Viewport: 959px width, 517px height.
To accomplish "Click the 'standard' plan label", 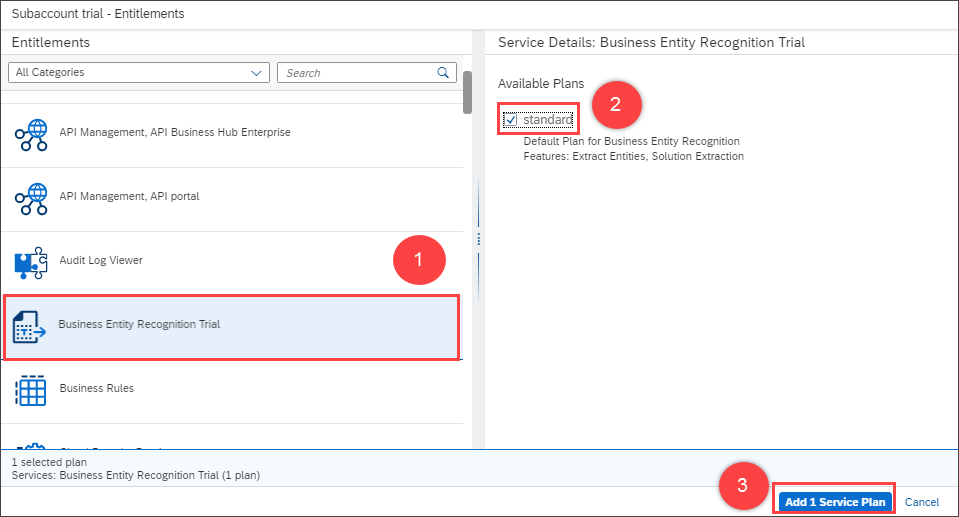I will pos(548,119).
